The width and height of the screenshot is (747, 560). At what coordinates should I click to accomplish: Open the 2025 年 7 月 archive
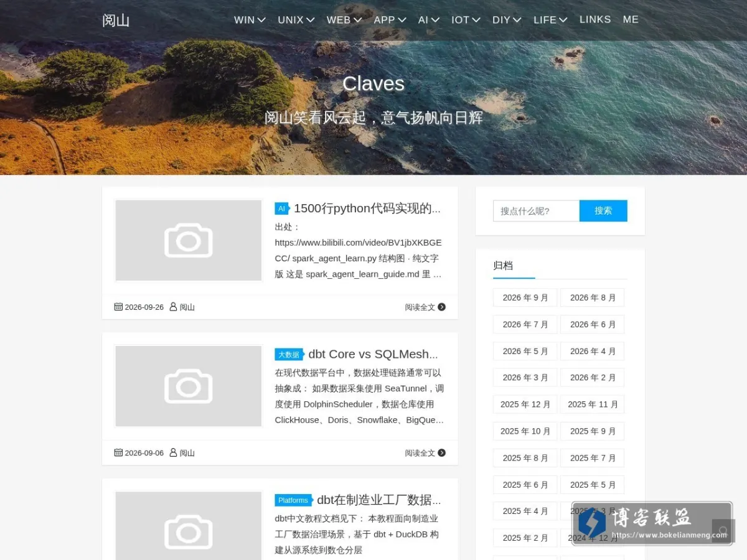[593, 458]
